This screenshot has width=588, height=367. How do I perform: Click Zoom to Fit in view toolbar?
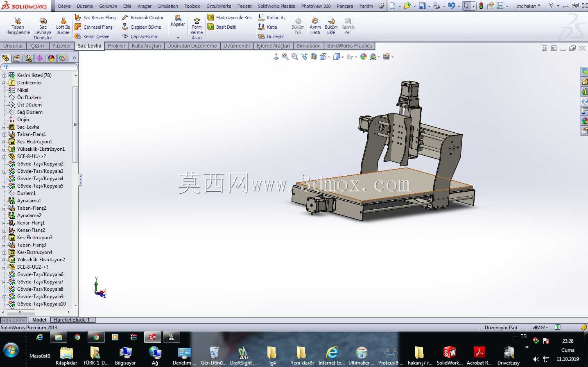tap(285, 57)
